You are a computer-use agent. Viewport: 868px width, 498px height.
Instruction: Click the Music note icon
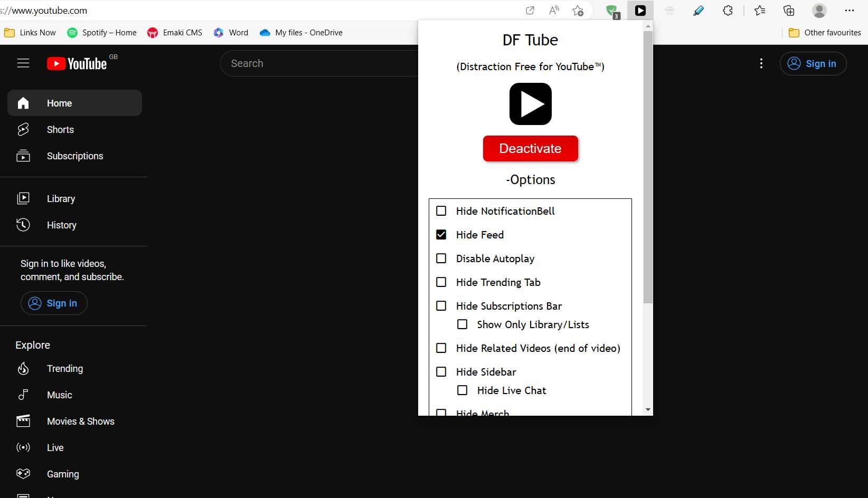coord(23,395)
